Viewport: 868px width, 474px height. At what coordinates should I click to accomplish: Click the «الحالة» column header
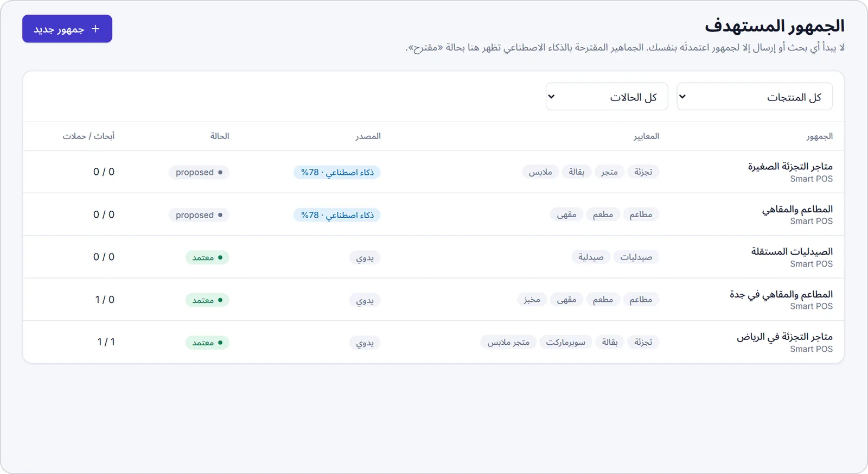coord(220,136)
